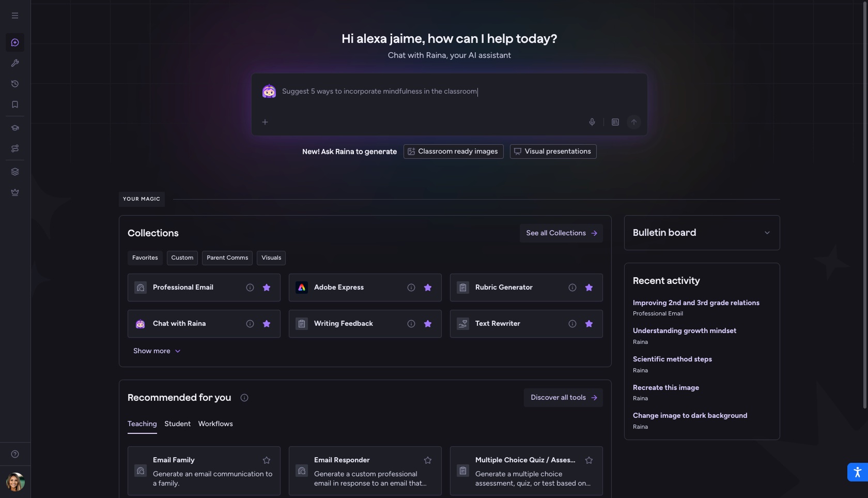This screenshot has height=498, width=868.
Task: Click Visual presentations button
Action: (x=553, y=152)
